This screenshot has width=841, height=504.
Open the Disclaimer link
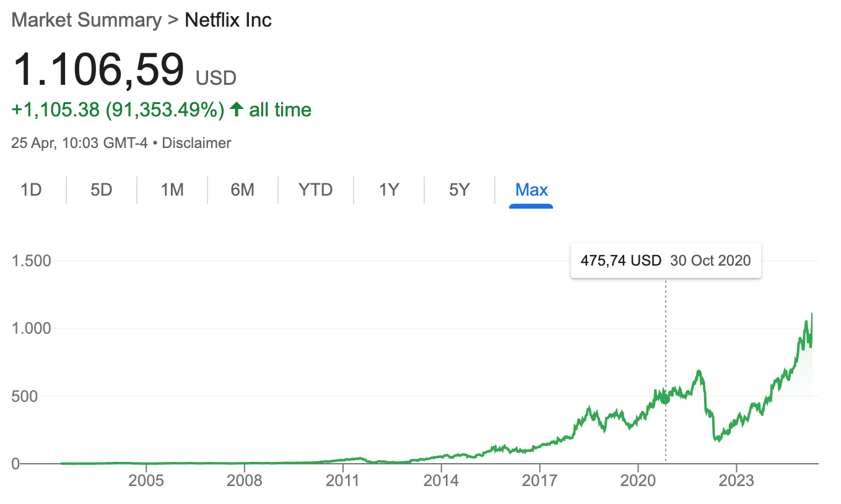(x=196, y=143)
